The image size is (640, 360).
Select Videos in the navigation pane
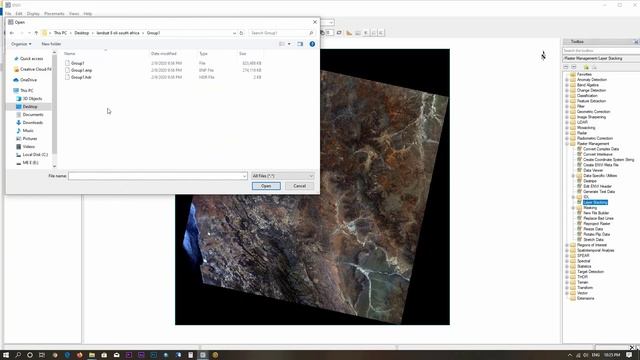(x=28, y=147)
